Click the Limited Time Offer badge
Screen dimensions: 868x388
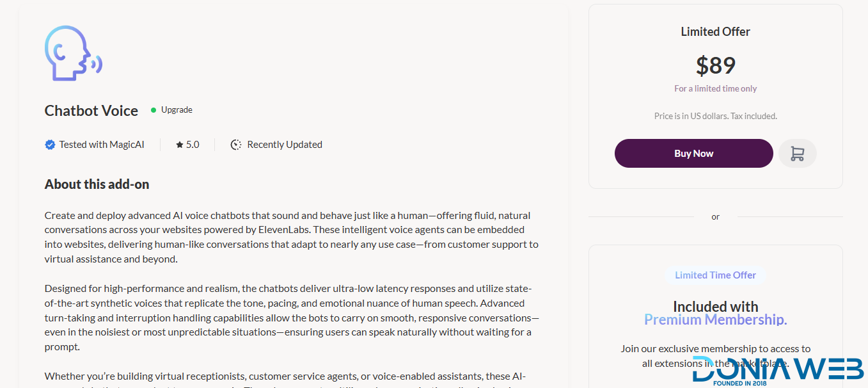pyautogui.click(x=715, y=275)
